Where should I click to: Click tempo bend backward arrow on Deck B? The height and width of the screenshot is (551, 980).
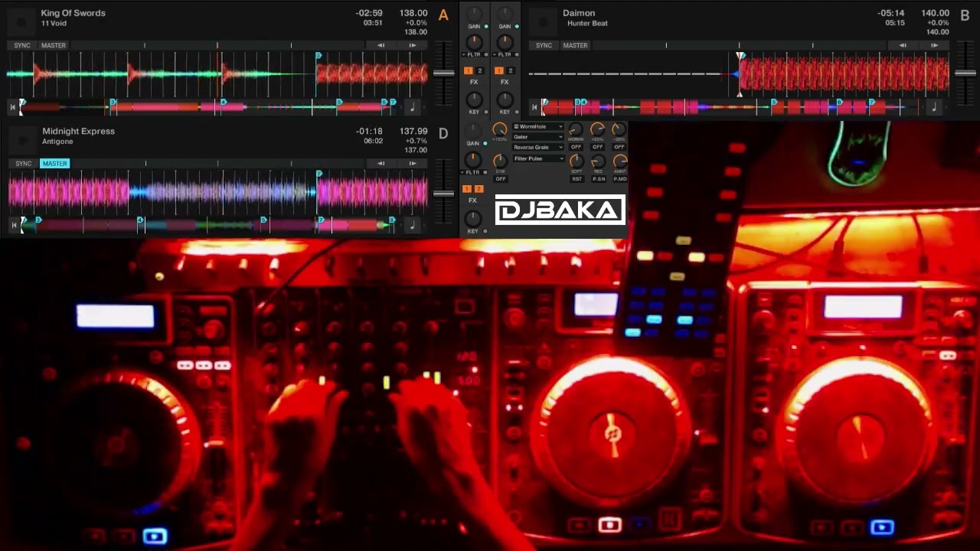(902, 45)
